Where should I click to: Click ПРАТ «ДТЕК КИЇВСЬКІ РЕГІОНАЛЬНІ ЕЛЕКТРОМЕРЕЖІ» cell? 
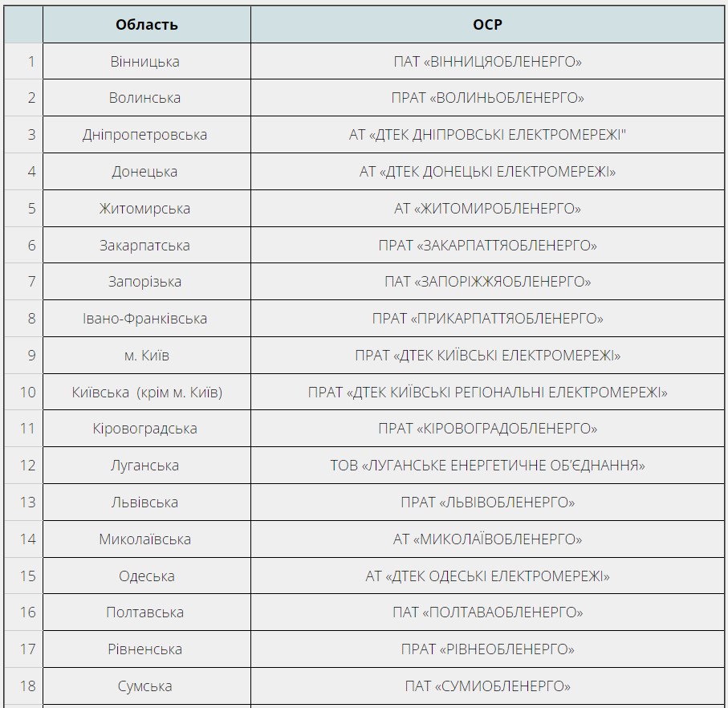coord(487,393)
